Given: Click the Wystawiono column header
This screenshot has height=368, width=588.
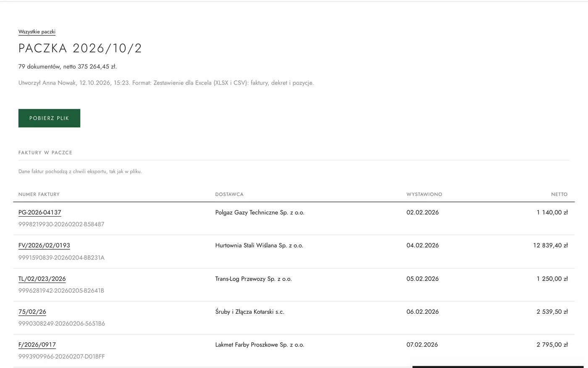Looking at the screenshot, I should tap(424, 194).
